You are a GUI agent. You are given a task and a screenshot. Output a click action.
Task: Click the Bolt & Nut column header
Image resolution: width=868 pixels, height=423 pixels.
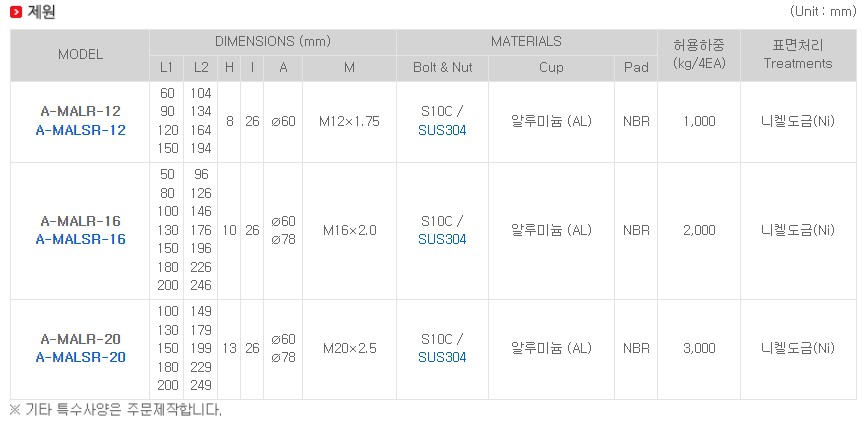(x=442, y=68)
